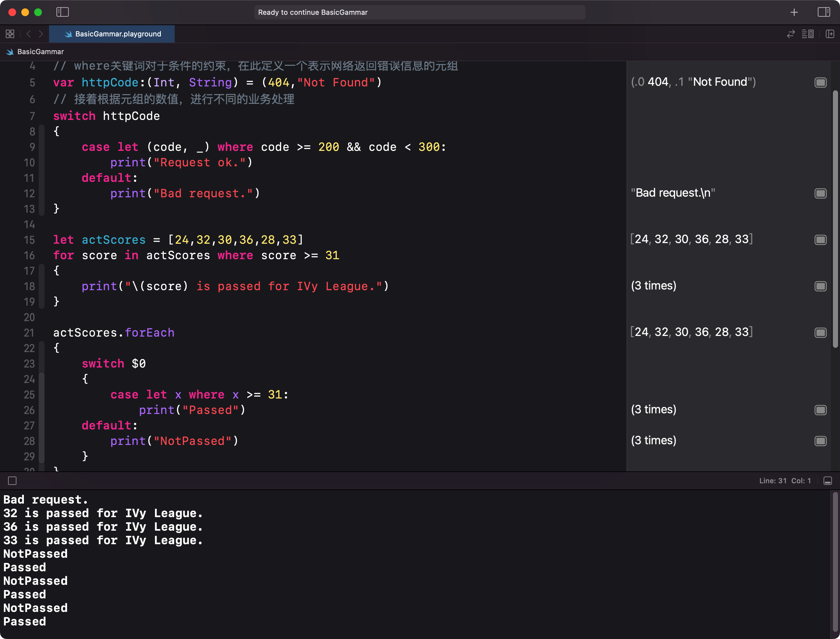Add an editor on right
The image size is (840, 639).
pyautogui.click(x=830, y=34)
